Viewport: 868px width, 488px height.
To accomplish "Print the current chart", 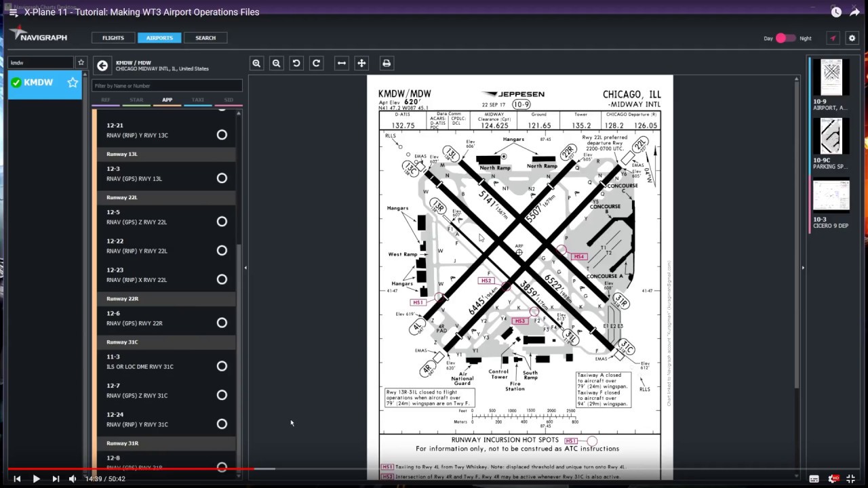I will click(x=387, y=63).
